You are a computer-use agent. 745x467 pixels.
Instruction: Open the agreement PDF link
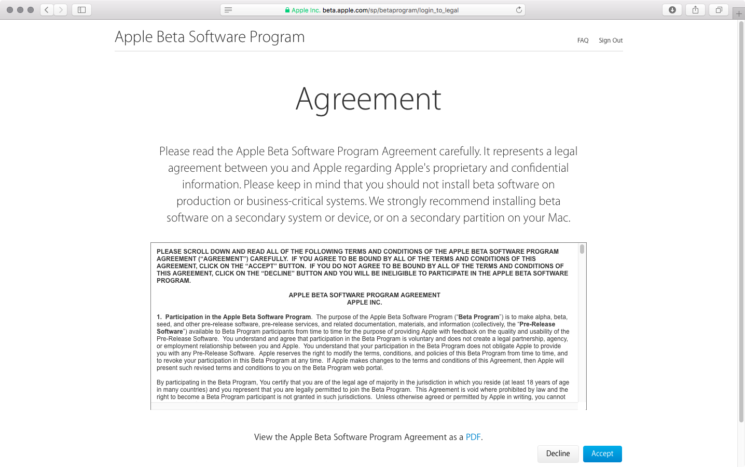tap(473, 437)
